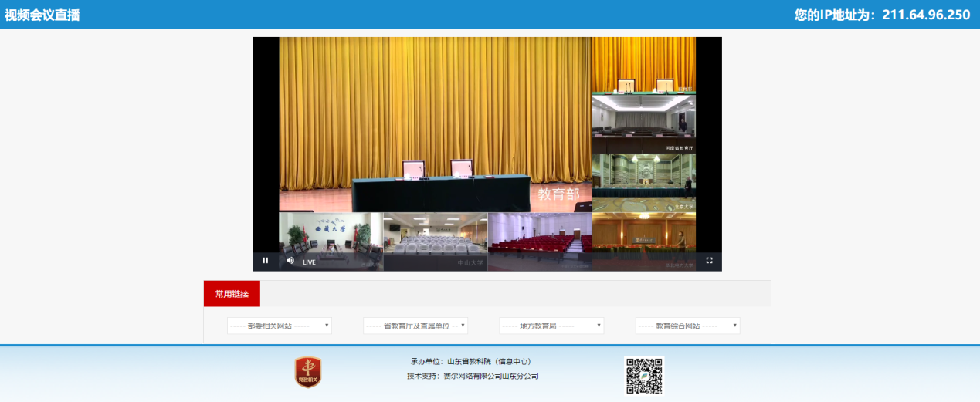The height and width of the screenshot is (402, 980).
Task: Expand the 省教育厅及直属单位 dropdown
Action: point(415,326)
